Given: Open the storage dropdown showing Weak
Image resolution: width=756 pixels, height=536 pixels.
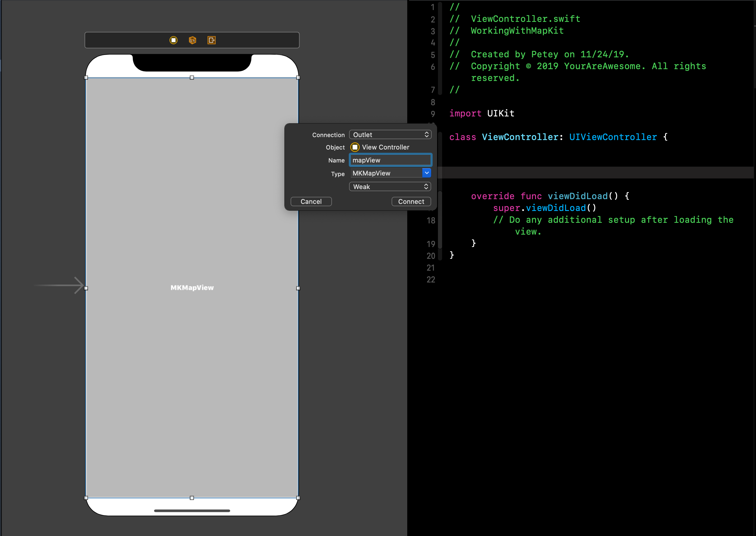Looking at the screenshot, I should [390, 186].
